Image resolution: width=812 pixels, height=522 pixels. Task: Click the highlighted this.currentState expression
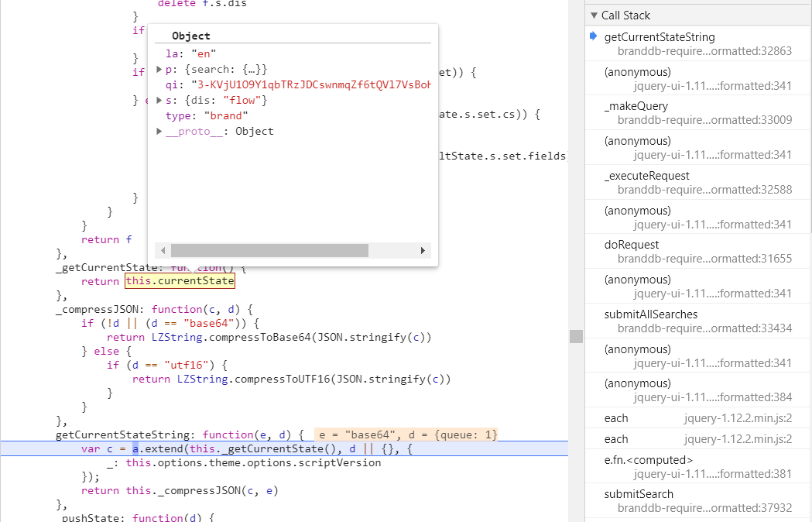tap(180, 281)
